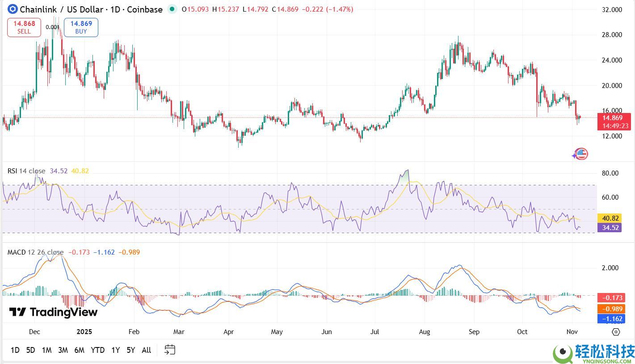635x364 pixels.
Task: Click the BUY 14.869 button
Action: tap(81, 27)
